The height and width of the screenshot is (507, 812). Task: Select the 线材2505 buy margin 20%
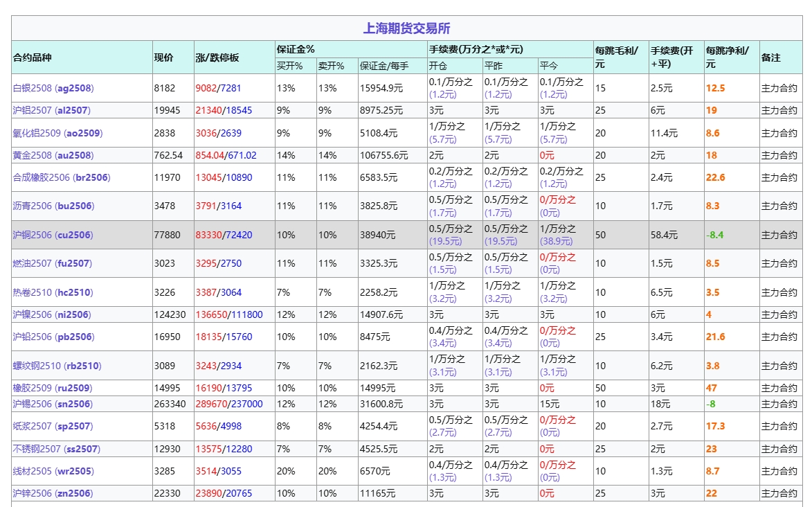(x=286, y=472)
